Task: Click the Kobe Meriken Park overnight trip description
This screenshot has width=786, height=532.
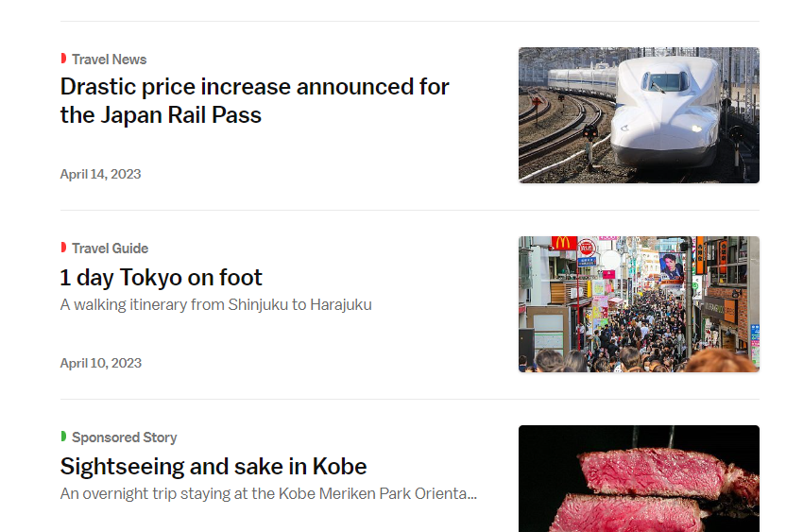Action: [x=268, y=494]
